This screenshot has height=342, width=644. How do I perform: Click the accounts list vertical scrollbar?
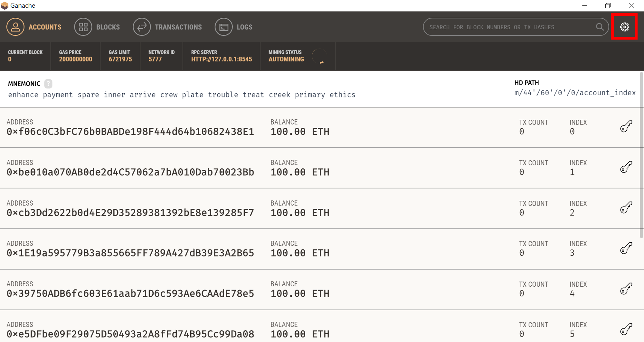(641, 154)
